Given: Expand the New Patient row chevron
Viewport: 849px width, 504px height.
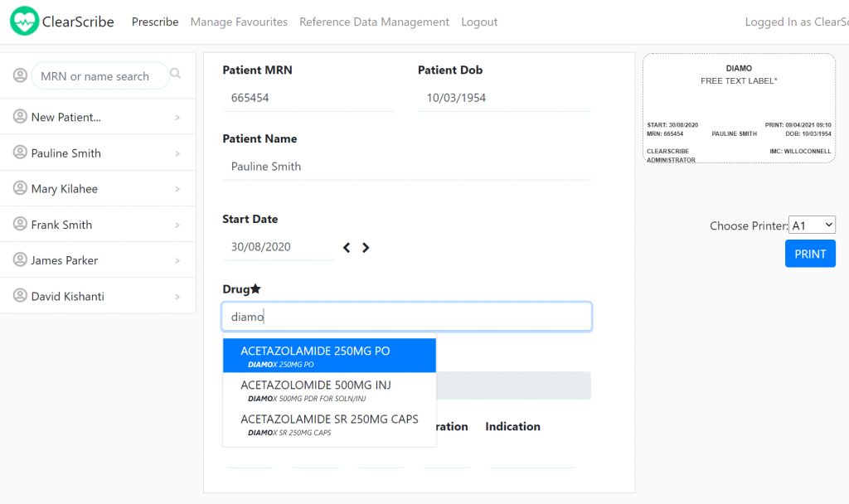Looking at the screenshot, I should tap(177, 118).
